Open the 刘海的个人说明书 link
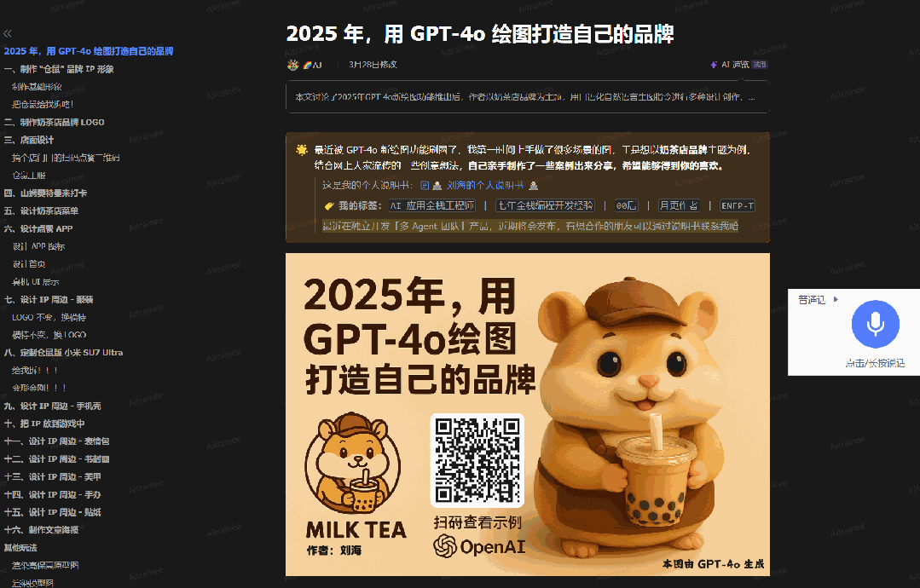This screenshot has height=588, width=920. click(x=484, y=185)
